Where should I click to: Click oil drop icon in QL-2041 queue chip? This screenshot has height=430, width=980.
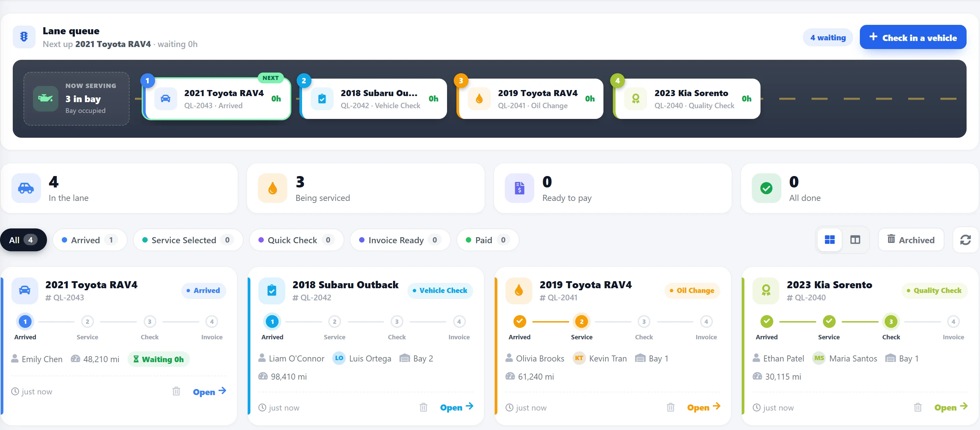[479, 99]
